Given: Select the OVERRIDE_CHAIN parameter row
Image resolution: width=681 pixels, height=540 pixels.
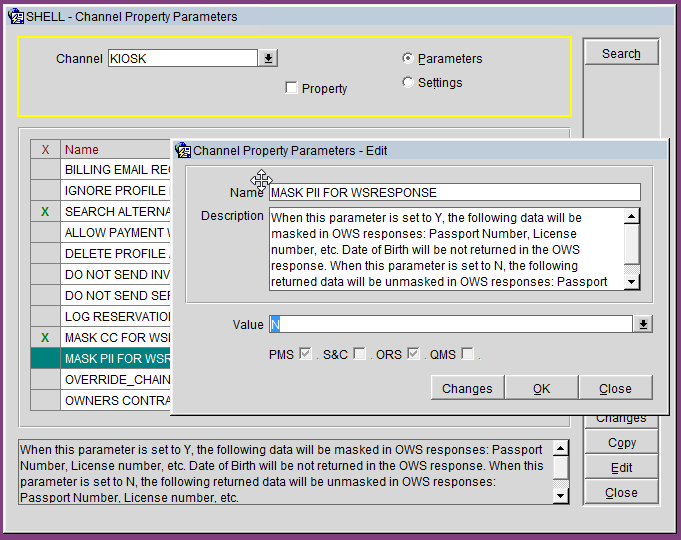Looking at the screenshot, I should [x=117, y=380].
